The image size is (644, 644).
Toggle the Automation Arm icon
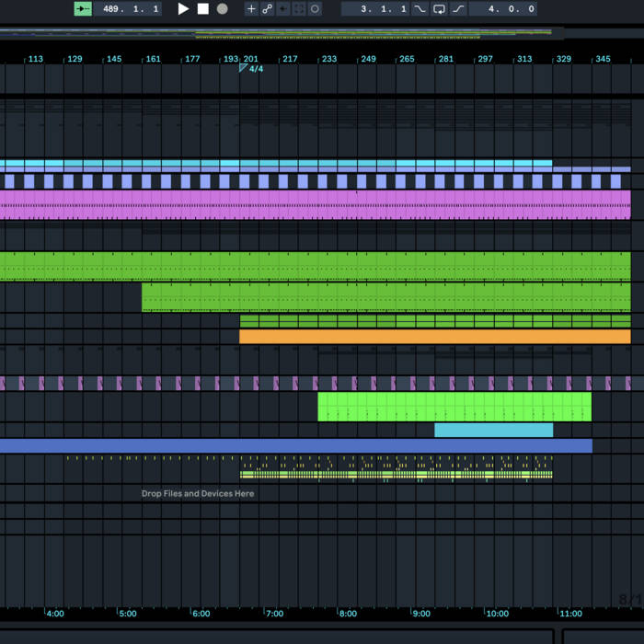(267, 9)
